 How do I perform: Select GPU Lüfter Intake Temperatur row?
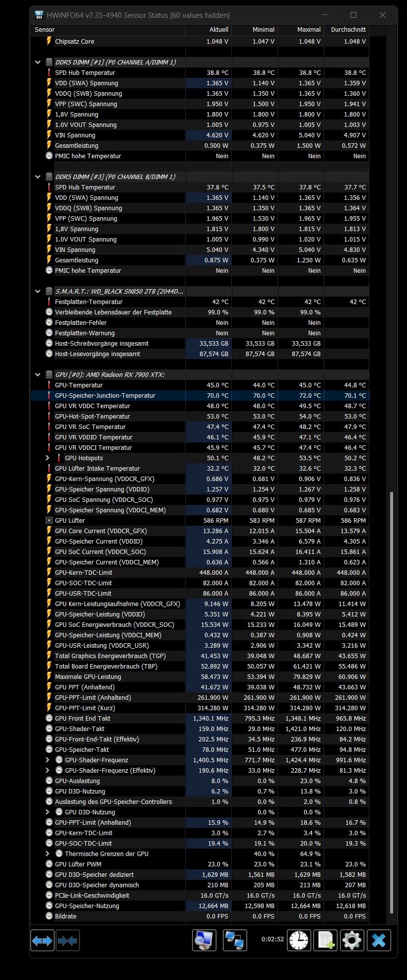(200, 469)
